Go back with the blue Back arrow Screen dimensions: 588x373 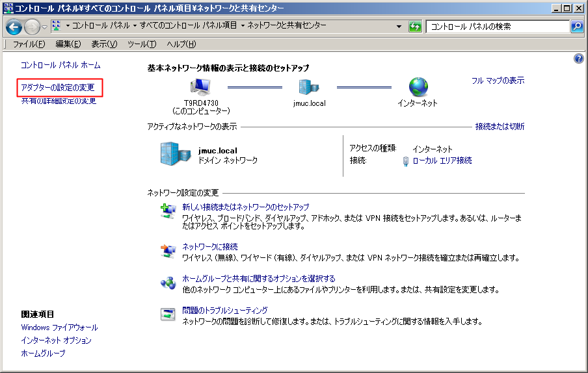(x=14, y=27)
